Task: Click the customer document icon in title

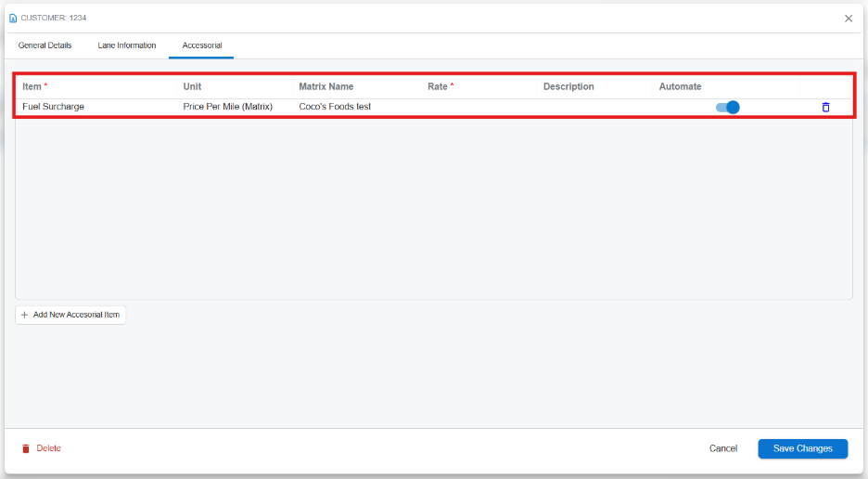Action: tap(13, 19)
